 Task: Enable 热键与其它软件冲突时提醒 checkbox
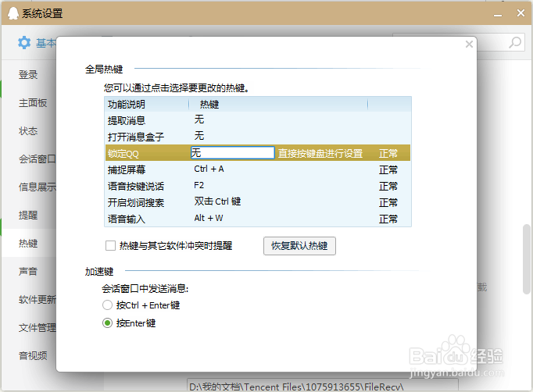point(110,246)
